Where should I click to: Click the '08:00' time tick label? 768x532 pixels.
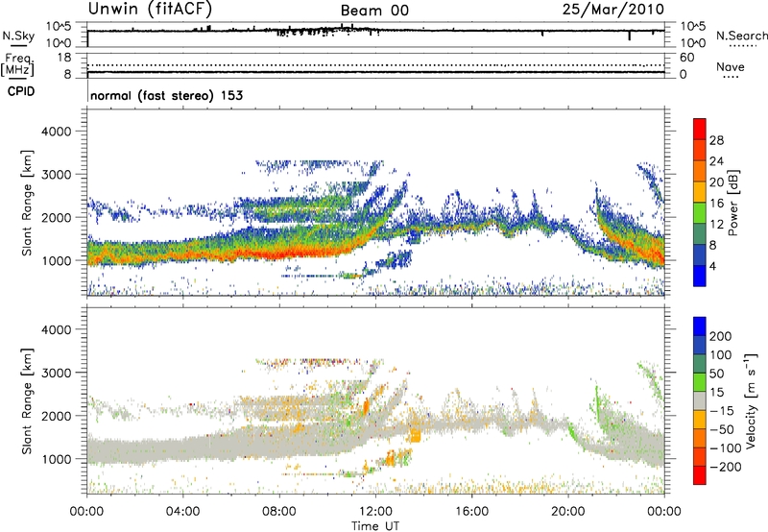coord(279,512)
